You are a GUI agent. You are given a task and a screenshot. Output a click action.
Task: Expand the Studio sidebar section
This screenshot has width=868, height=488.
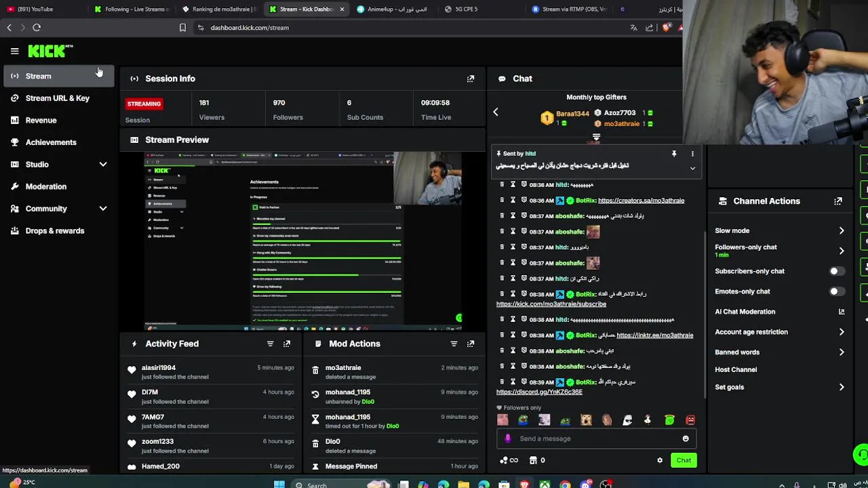pyautogui.click(x=103, y=165)
